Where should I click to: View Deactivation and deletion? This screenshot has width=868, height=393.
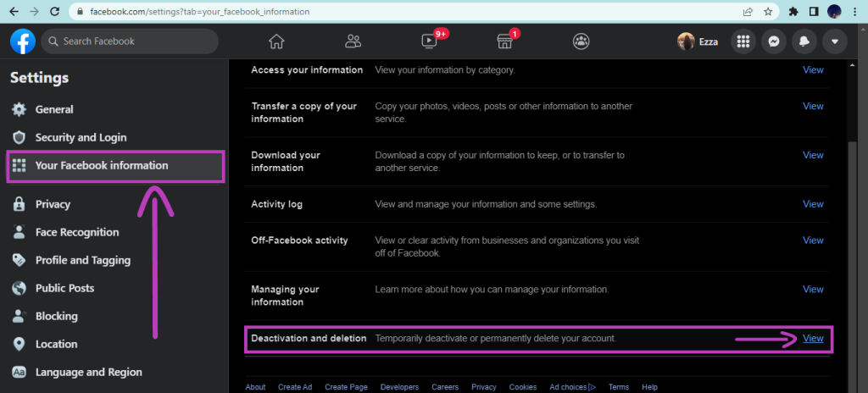[x=813, y=338]
